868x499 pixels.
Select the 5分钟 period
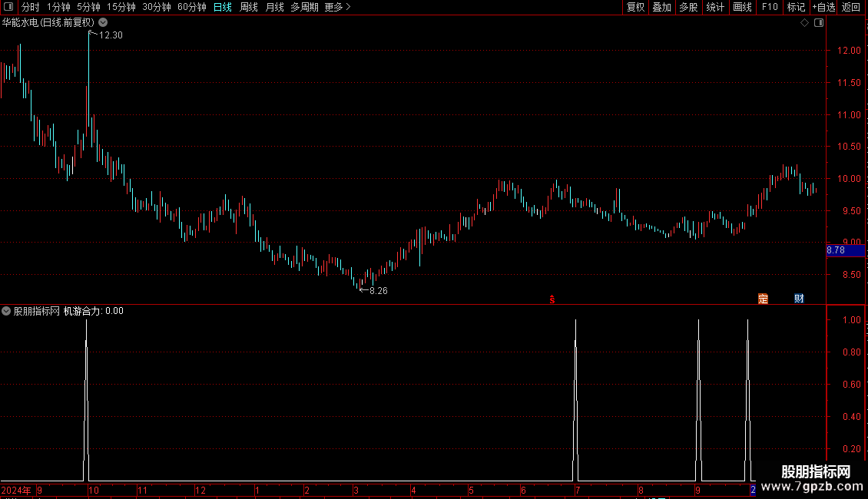coord(88,7)
